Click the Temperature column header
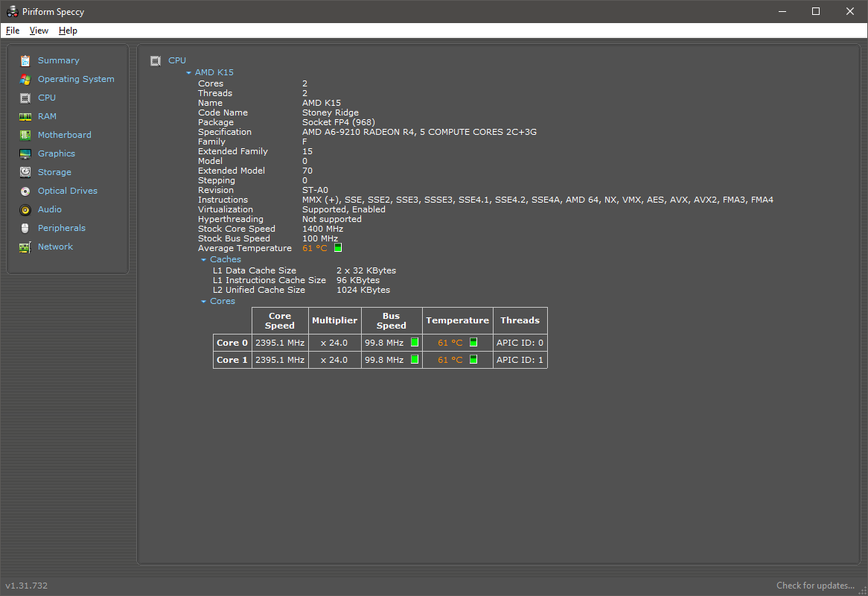Image resolution: width=868 pixels, height=596 pixels. (x=457, y=320)
